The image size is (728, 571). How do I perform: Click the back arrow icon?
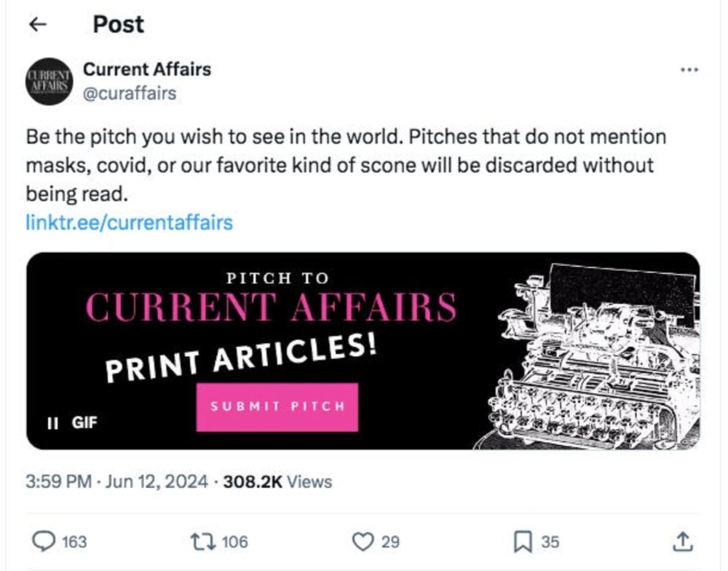[x=37, y=25]
